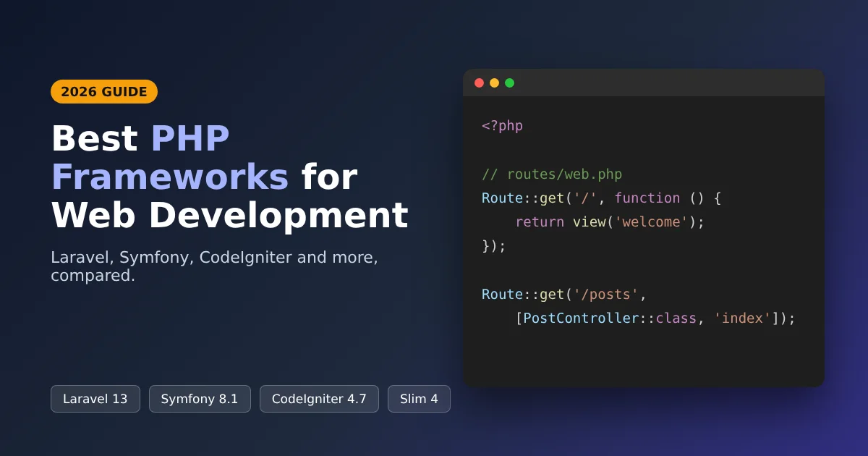Click the green maximize dot in code window
868x456 pixels.
pyautogui.click(x=509, y=83)
